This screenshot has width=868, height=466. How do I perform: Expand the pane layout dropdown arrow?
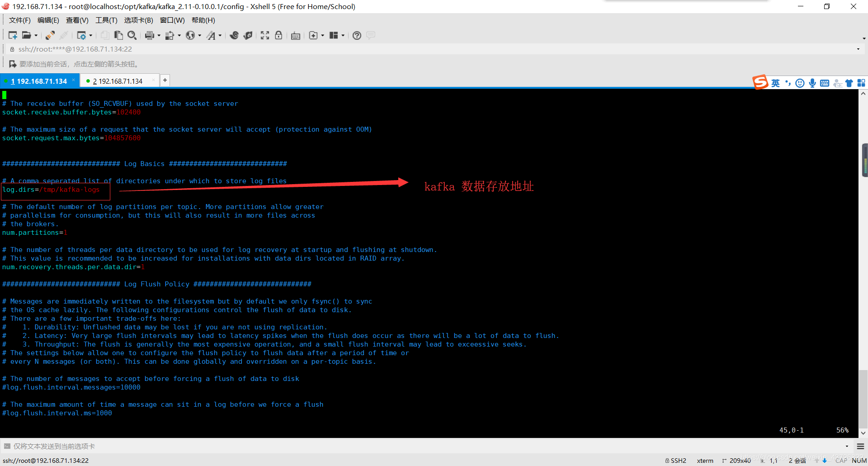click(x=343, y=36)
